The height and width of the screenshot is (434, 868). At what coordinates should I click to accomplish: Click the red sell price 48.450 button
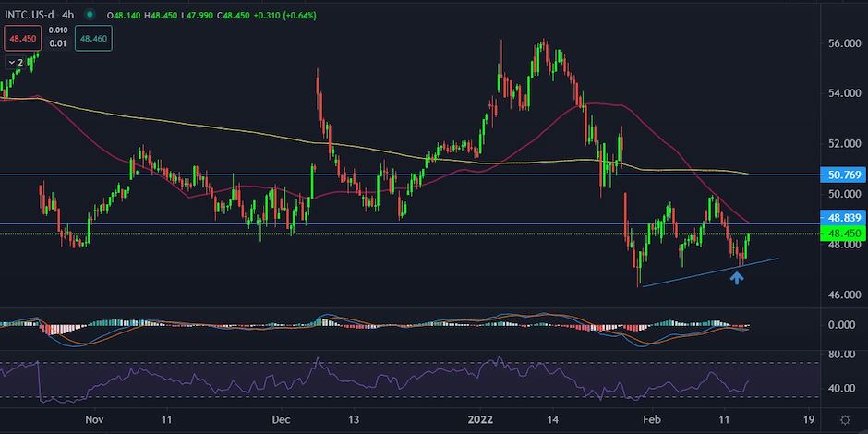pos(21,40)
